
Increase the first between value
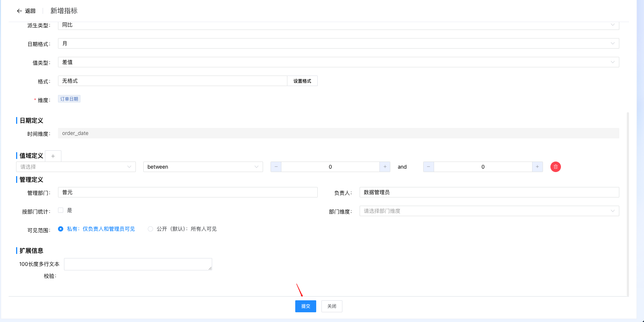[385, 167]
